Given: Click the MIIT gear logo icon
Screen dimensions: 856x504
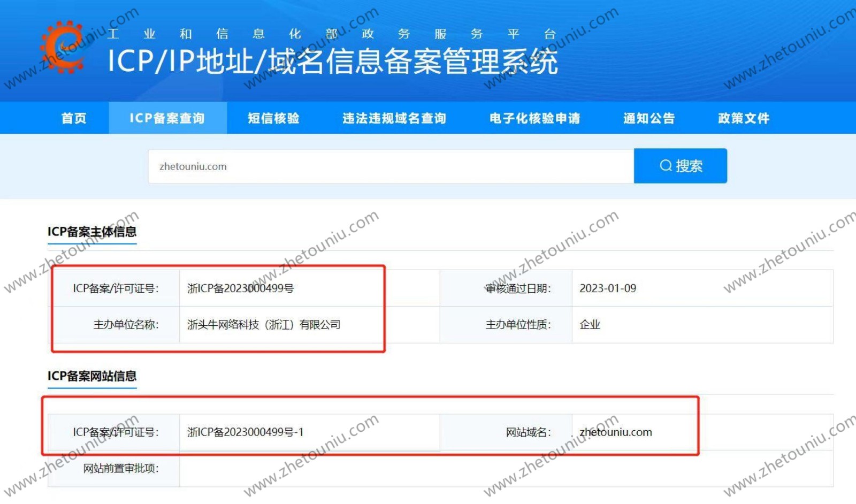Looking at the screenshot, I should (x=63, y=47).
